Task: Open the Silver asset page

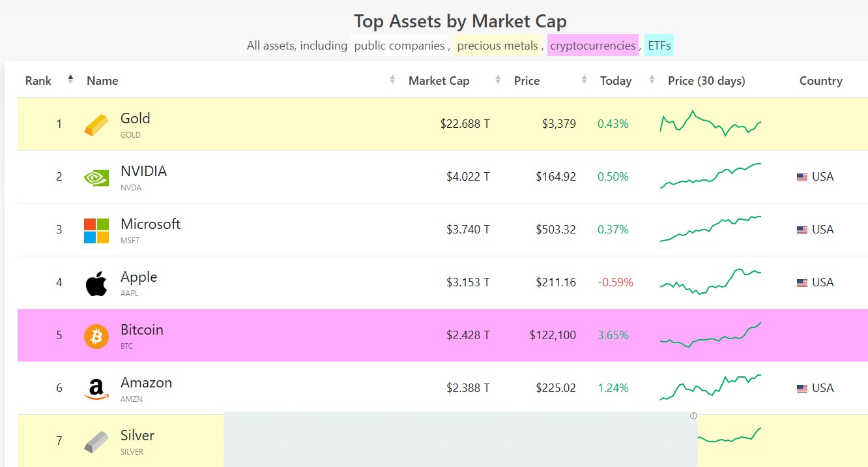Action: tap(137, 436)
